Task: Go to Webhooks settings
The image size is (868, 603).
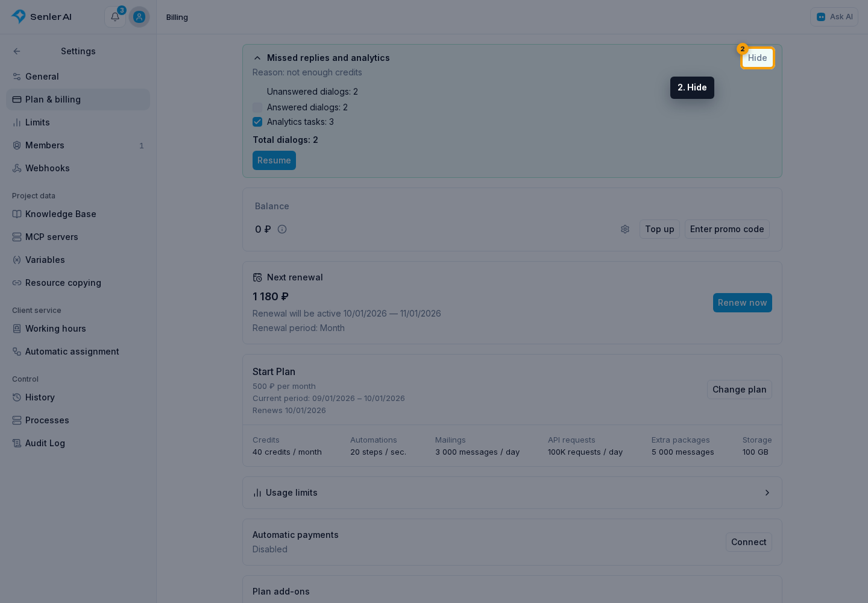Action: click(x=78, y=168)
